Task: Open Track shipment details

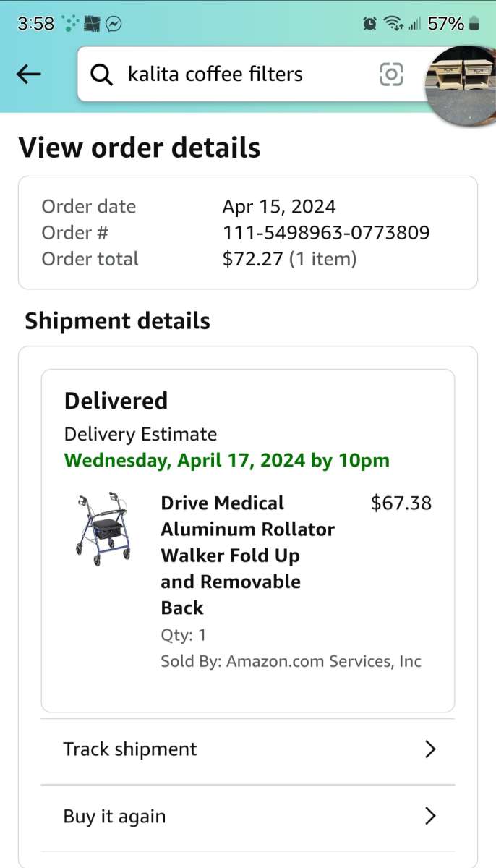Action: [x=129, y=749]
